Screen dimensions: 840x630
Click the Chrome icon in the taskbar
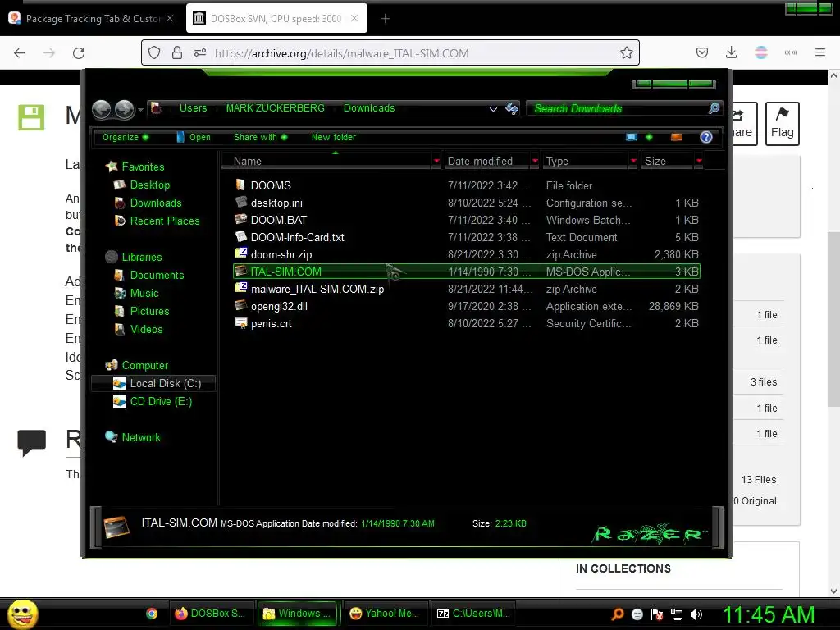(x=152, y=614)
